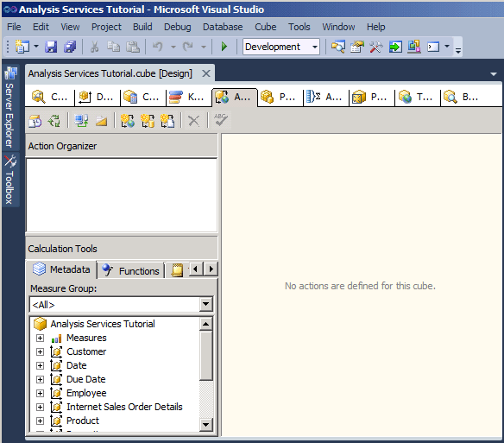Expand the Due Date dimension node

tap(40, 380)
